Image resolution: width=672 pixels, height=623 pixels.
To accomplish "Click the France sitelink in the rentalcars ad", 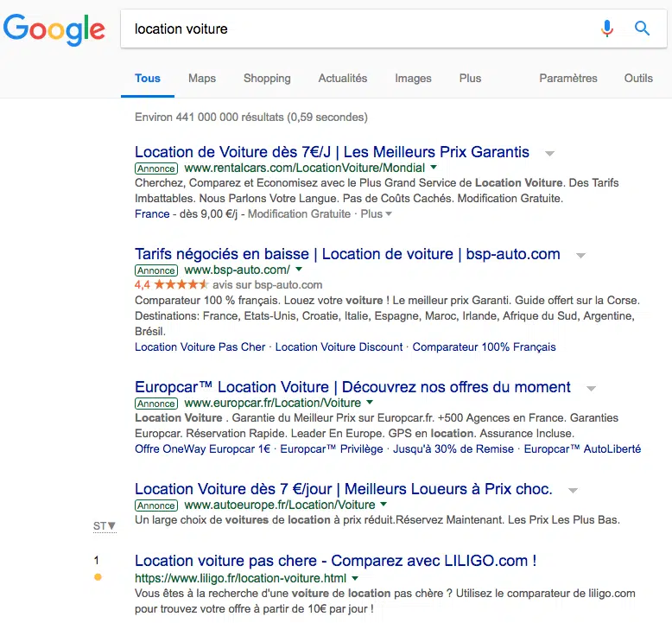I will pos(152,213).
